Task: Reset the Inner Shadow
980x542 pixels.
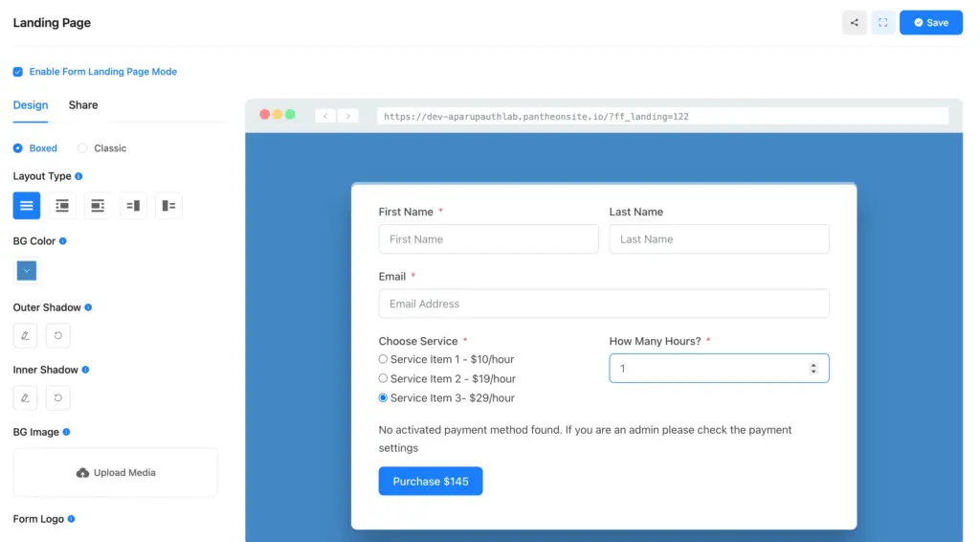Action: (58, 397)
